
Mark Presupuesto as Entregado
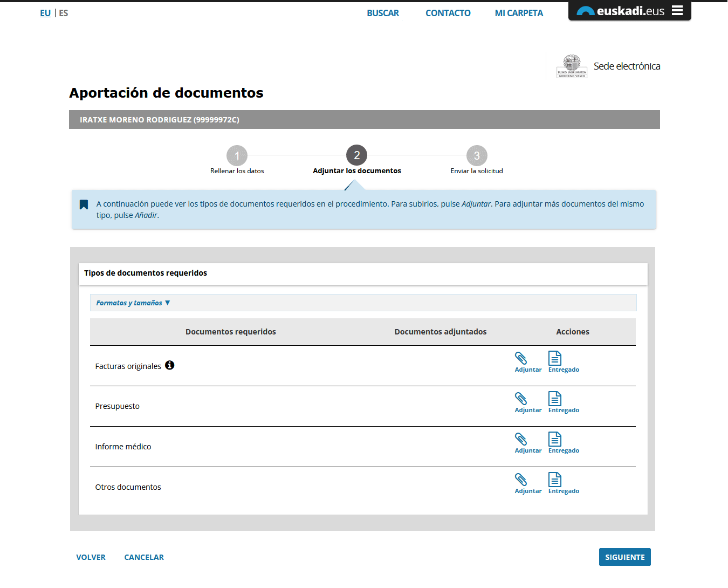coord(555,400)
